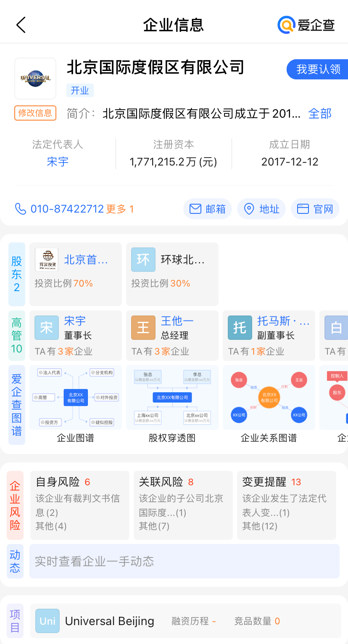Open the 爱企查 logo in header
This screenshot has width=348, height=644.
click(306, 25)
